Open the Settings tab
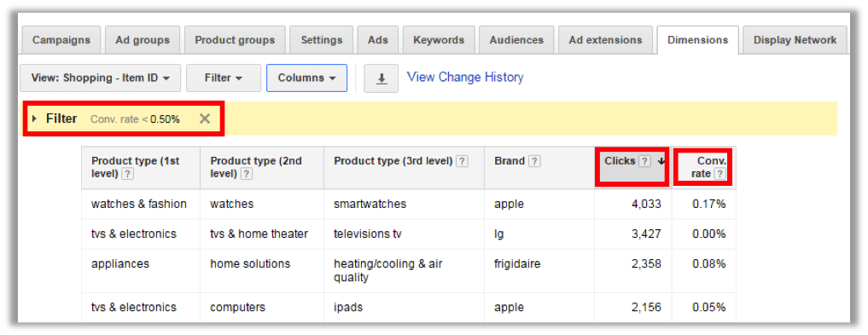Viewport: 868px width, 335px height. pos(322,40)
